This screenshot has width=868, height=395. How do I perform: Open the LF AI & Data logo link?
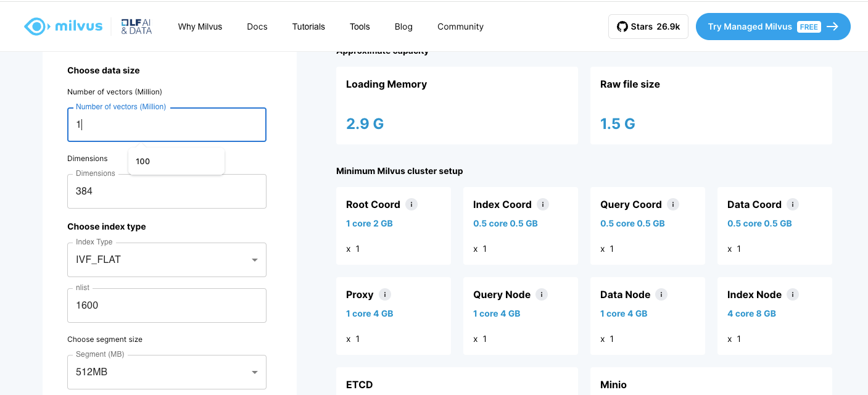coord(136,27)
